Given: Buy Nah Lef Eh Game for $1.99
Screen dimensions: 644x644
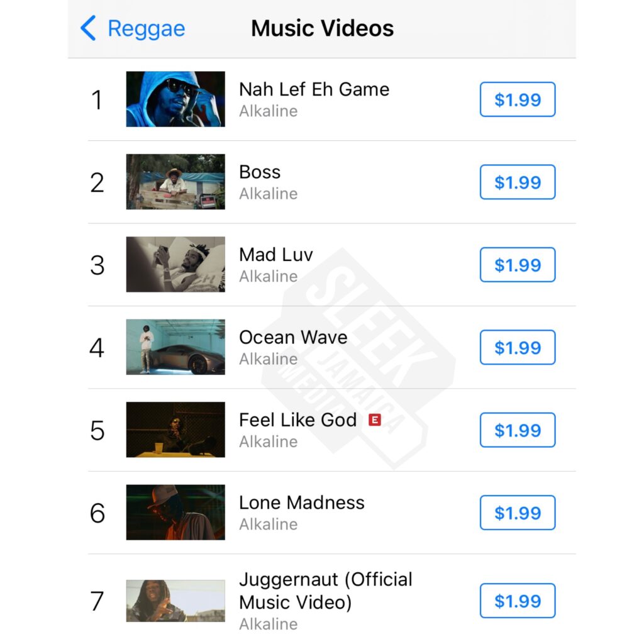Looking at the screenshot, I should [518, 99].
